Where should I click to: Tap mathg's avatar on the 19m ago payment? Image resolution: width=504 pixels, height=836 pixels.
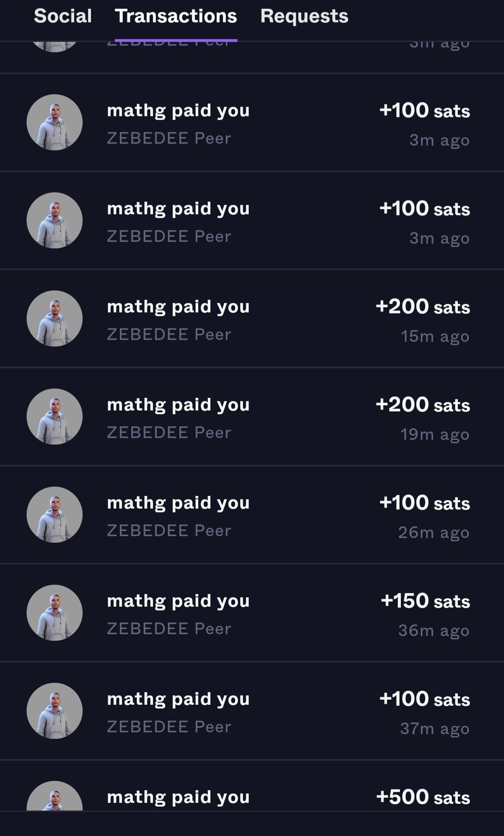pos(55,417)
